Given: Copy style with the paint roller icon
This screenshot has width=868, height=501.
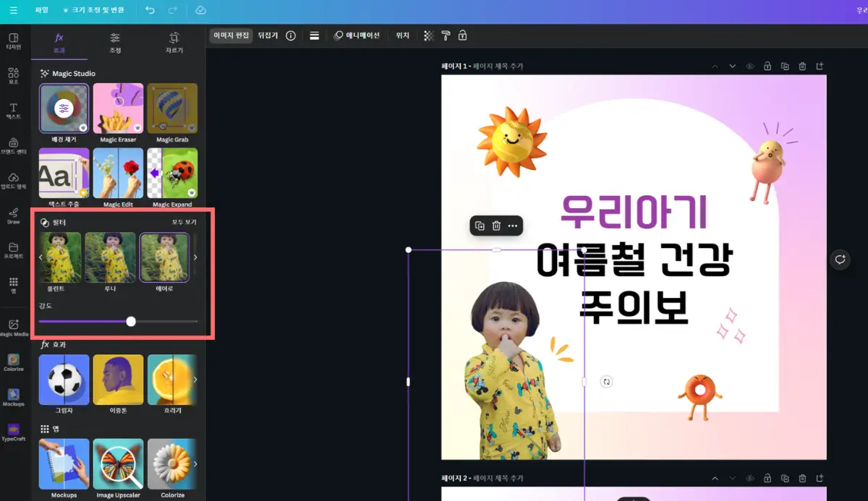Looking at the screenshot, I should [446, 35].
